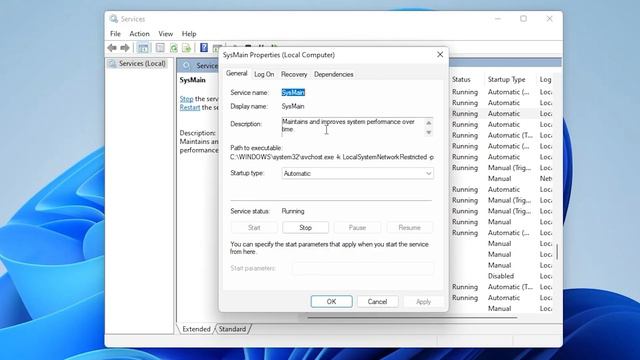
Task: Maximize the Services window
Action: [523, 19]
